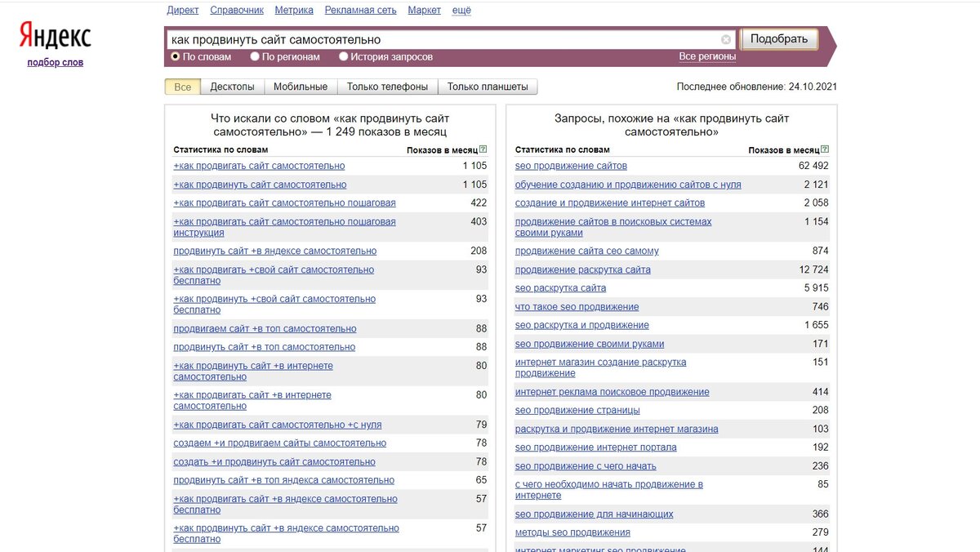This screenshot has width=980, height=552.
Task: Open the help icon beside right «Показов в месяц»
Action: [x=826, y=148]
